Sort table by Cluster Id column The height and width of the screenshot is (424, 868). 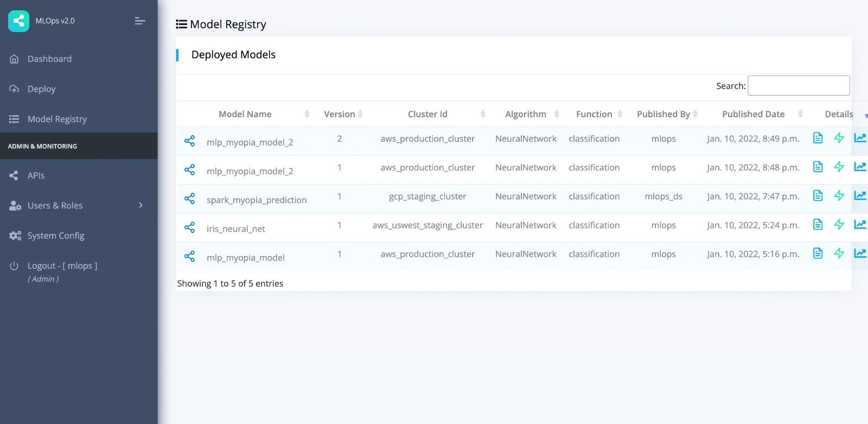(x=427, y=114)
